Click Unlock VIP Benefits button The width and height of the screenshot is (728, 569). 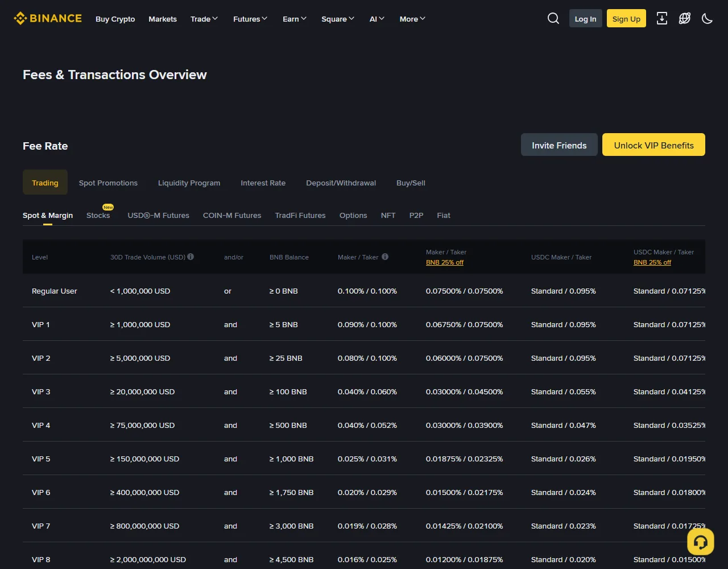point(653,145)
